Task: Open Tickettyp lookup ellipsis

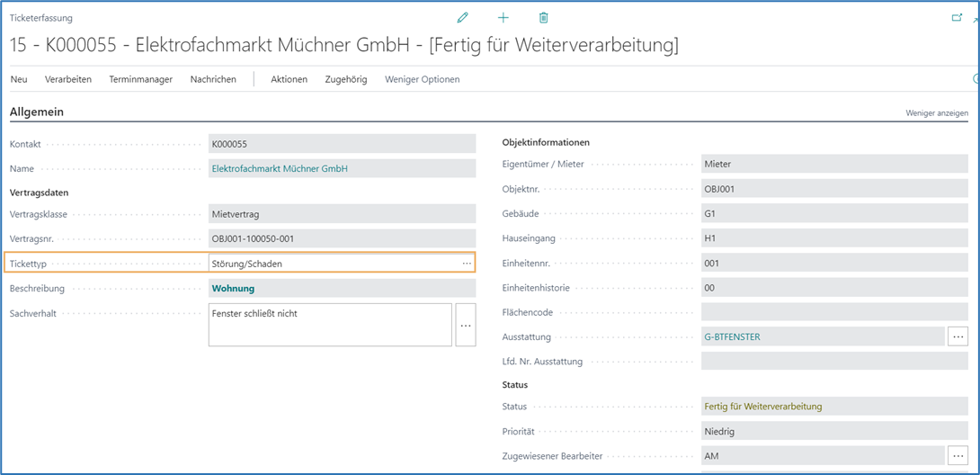Action: [x=467, y=264]
